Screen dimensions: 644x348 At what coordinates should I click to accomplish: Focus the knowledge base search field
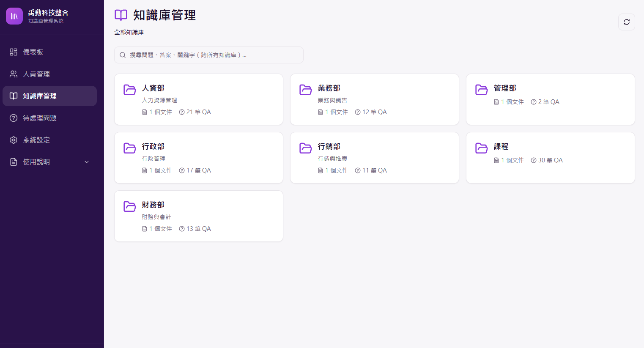pyautogui.click(x=209, y=55)
